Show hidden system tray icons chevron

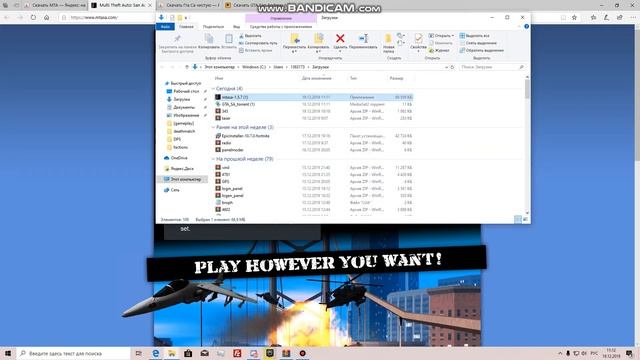tap(560, 353)
